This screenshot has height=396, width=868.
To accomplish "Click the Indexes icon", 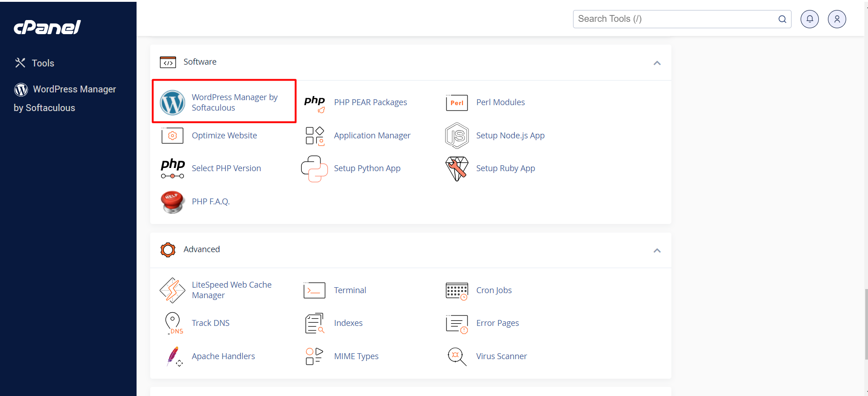I will 315,323.
